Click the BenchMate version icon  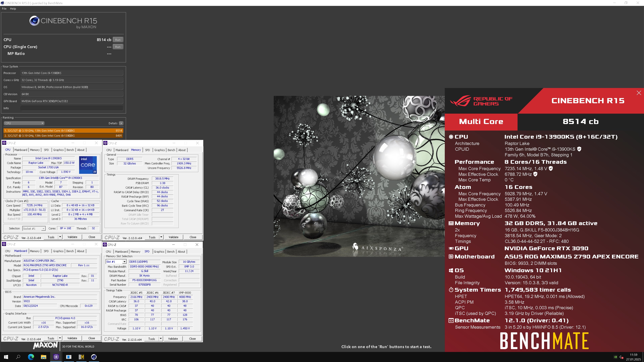pos(451,321)
